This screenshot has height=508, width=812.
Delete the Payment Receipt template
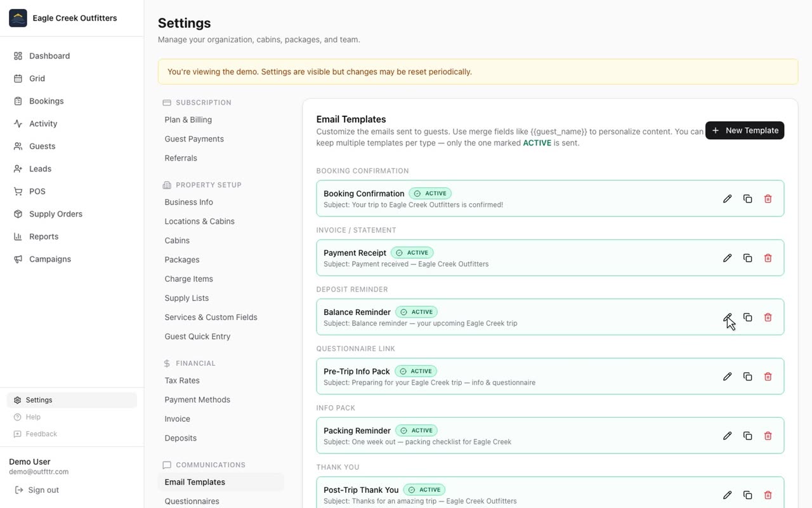(768, 258)
